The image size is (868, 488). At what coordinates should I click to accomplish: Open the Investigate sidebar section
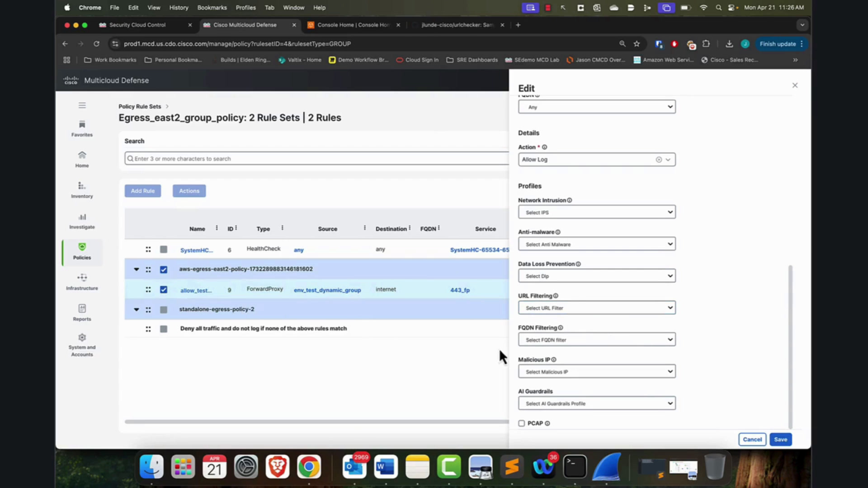82,221
